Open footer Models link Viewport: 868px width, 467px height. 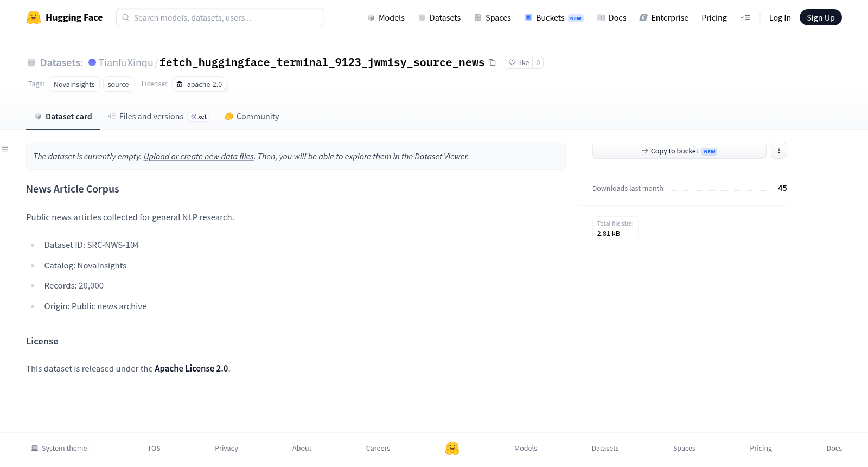[x=526, y=448]
